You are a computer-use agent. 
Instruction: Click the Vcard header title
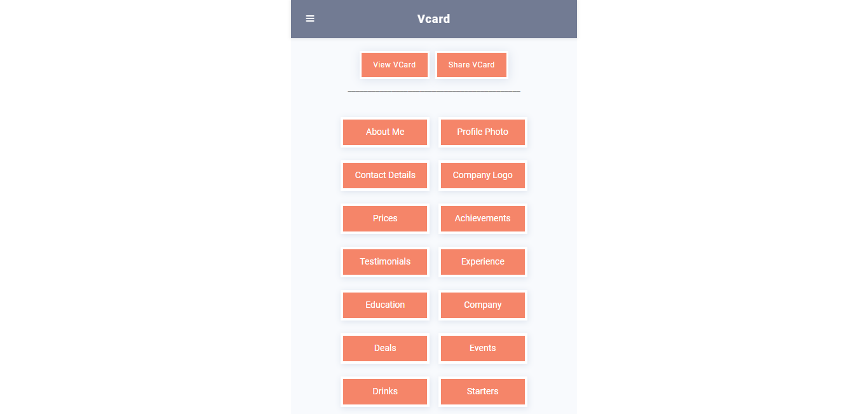coord(433,19)
